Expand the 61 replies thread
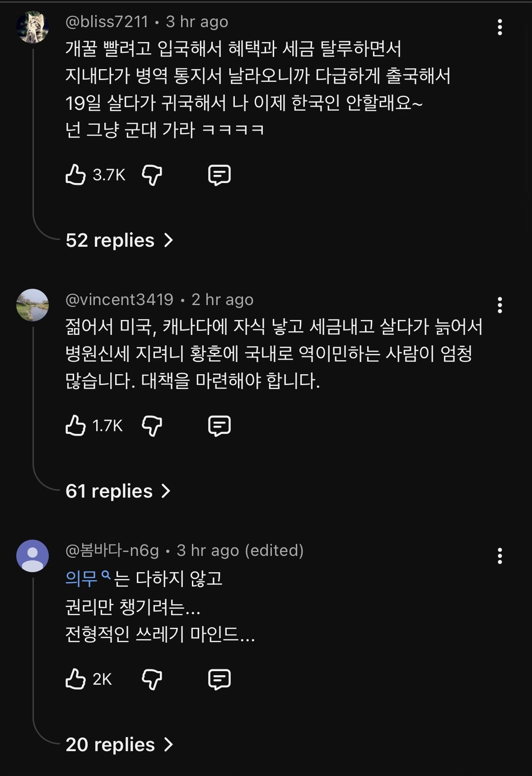532x776 pixels. (118, 491)
